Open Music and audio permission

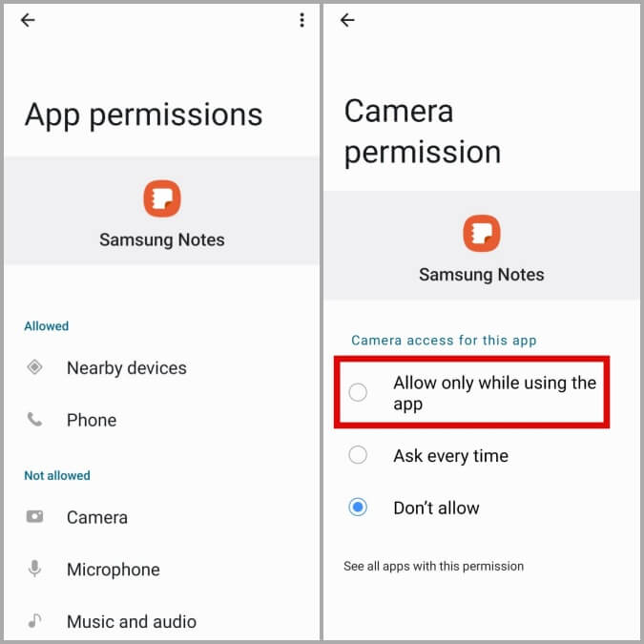pos(162,621)
